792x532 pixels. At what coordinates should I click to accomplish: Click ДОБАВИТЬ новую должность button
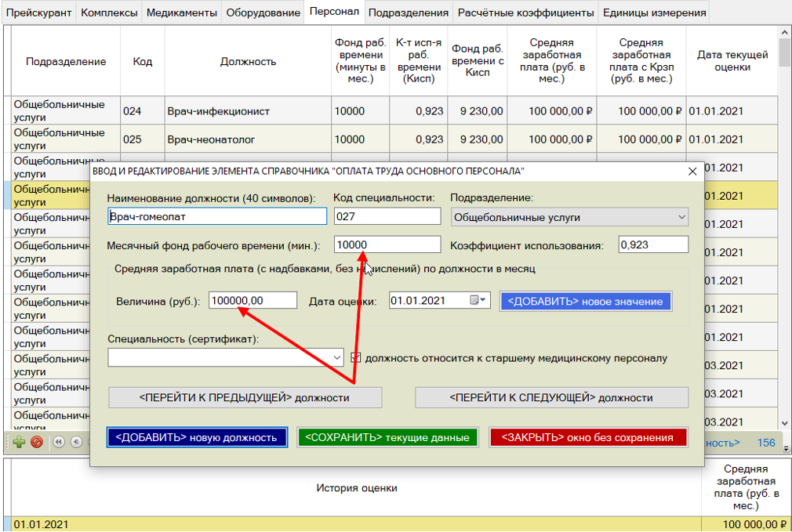(196, 437)
